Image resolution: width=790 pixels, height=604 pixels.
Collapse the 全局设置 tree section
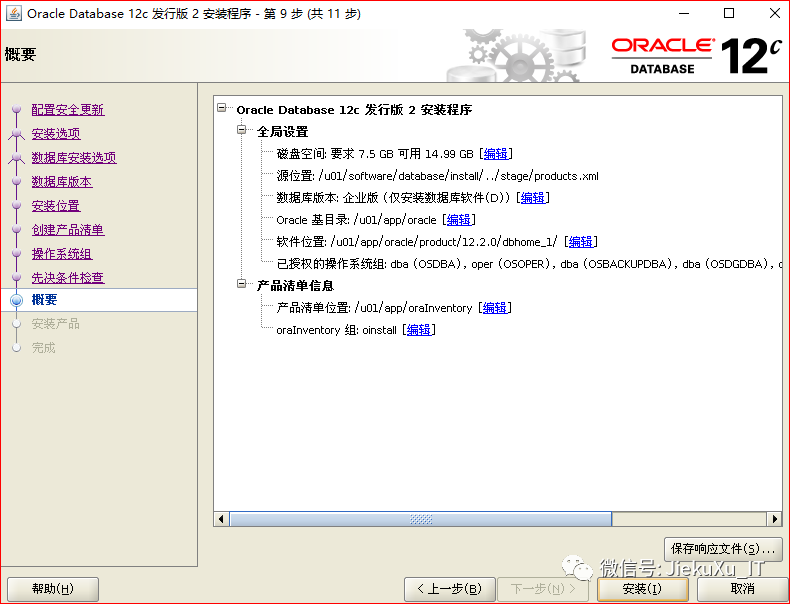(242, 130)
